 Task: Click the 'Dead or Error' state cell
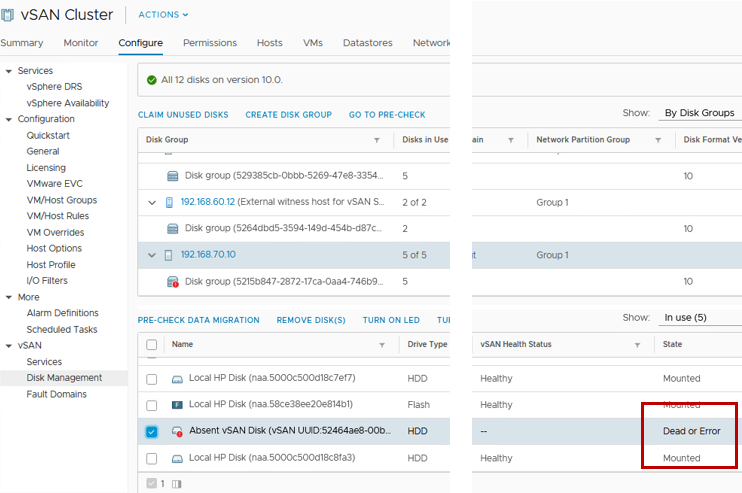pos(691,431)
